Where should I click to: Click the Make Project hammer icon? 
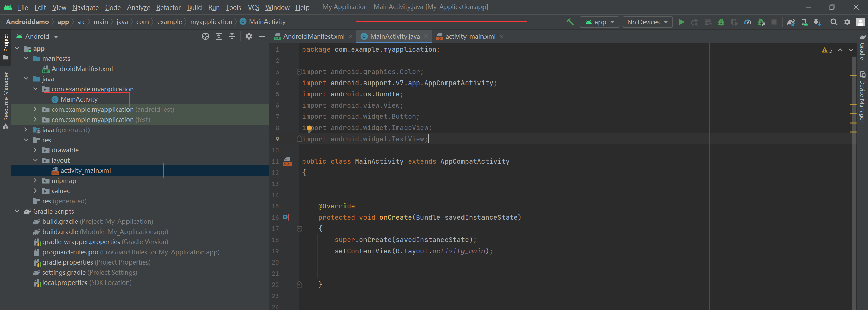[570, 22]
